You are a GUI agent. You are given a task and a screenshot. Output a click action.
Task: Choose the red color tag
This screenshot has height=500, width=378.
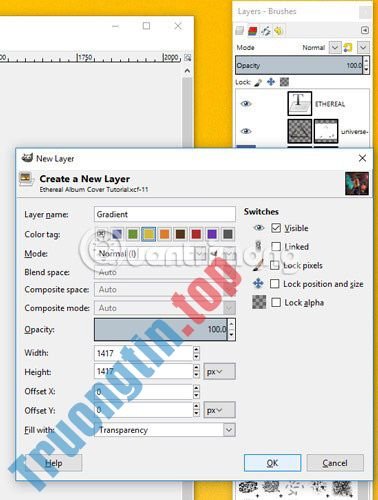click(196, 234)
